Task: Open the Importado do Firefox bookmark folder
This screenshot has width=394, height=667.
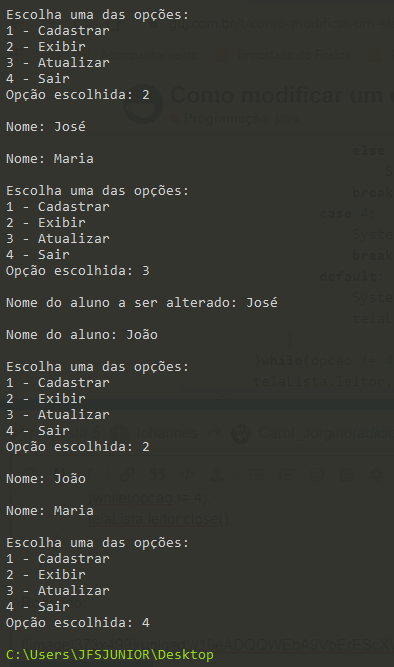Action: [294, 55]
